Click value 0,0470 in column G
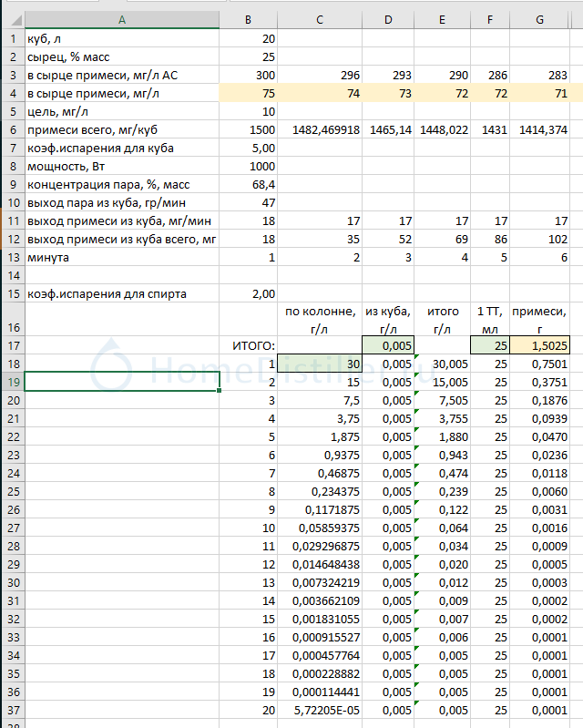583x728 pixels. (539, 436)
